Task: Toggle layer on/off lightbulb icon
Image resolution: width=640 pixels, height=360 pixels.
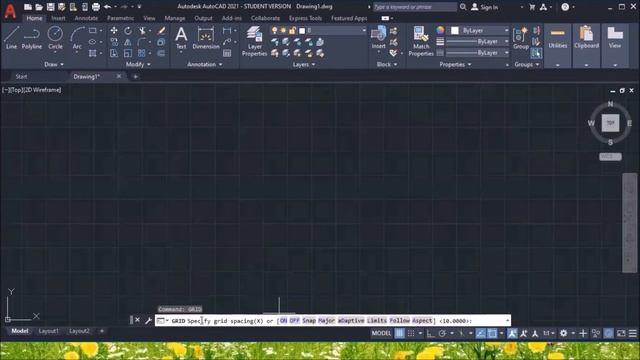Action: pos(275,31)
